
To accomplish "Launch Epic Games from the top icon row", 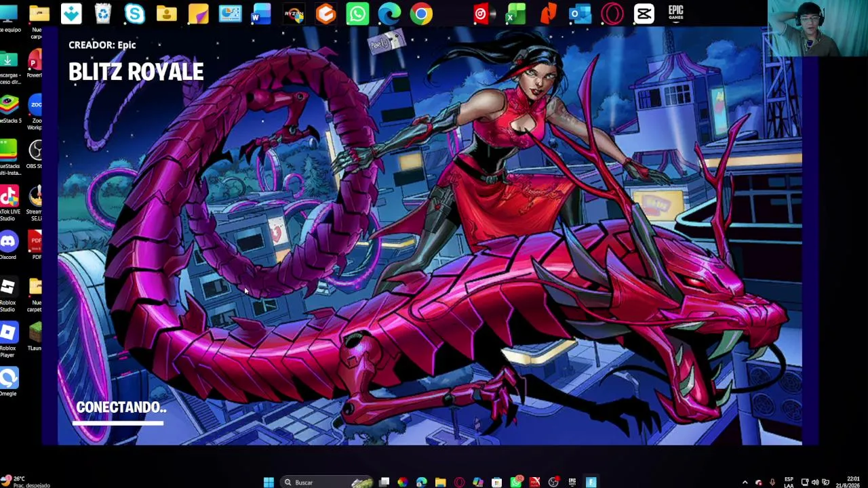I will (x=676, y=14).
